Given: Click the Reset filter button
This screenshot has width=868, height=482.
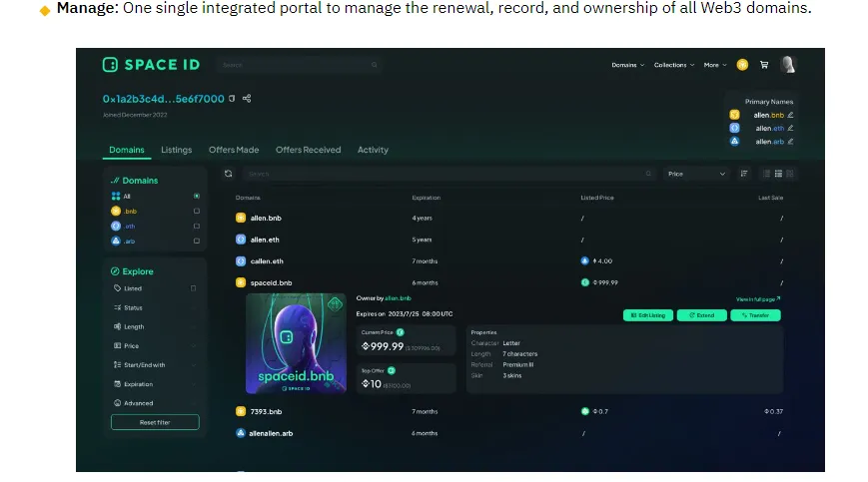Looking at the screenshot, I should coord(155,422).
